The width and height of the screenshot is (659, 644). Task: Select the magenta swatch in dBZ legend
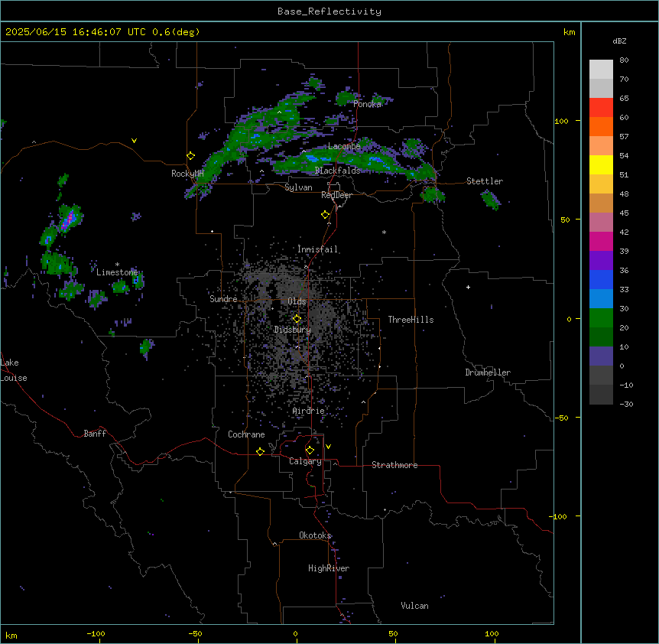(601, 241)
